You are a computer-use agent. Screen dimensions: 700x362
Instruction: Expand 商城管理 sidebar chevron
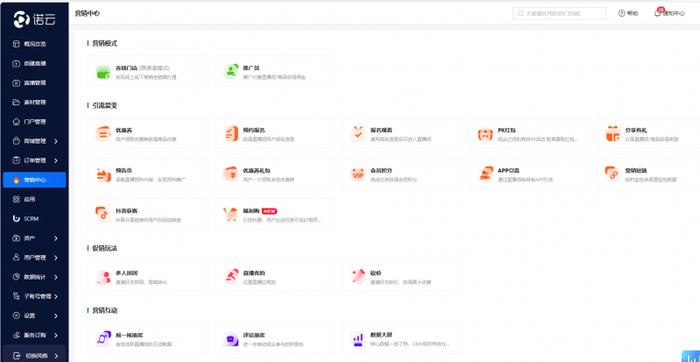click(56, 141)
